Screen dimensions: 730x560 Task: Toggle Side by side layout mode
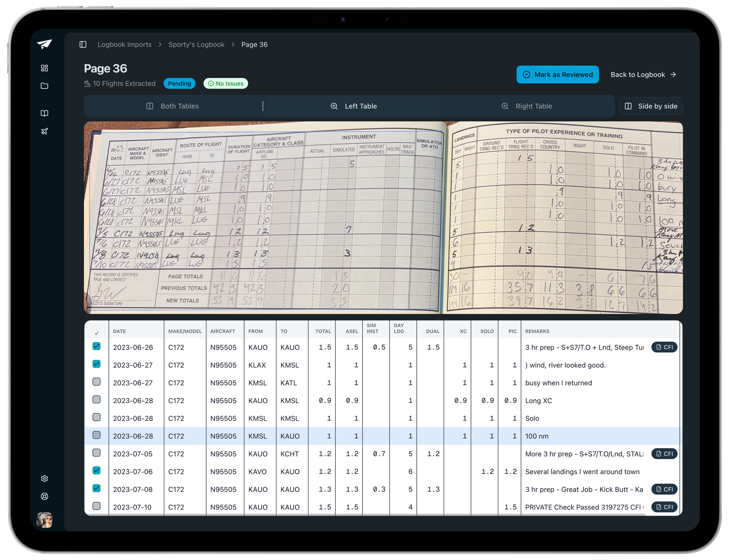(x=650, y=106)
